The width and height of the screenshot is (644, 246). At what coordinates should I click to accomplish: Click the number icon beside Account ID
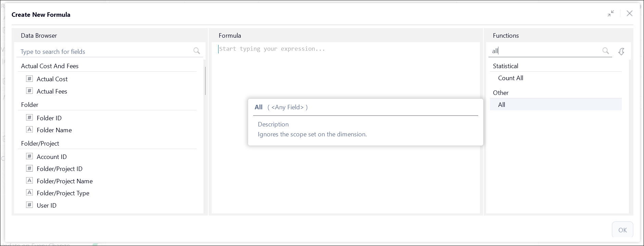(29, 156)
